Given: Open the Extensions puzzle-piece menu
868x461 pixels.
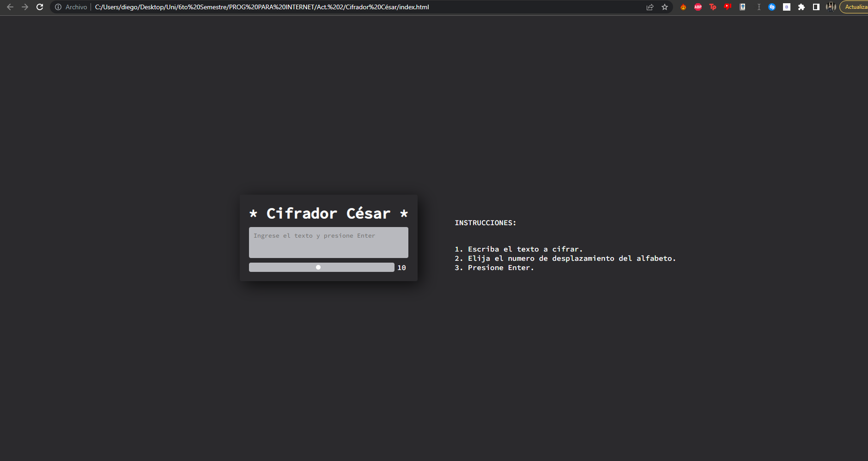Looking at the screenshot, I should coord(801,7).
